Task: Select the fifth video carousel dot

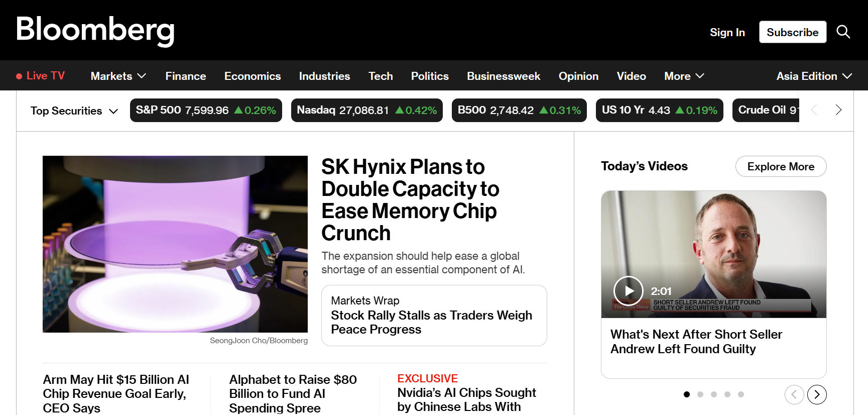Action: point(741,394)
